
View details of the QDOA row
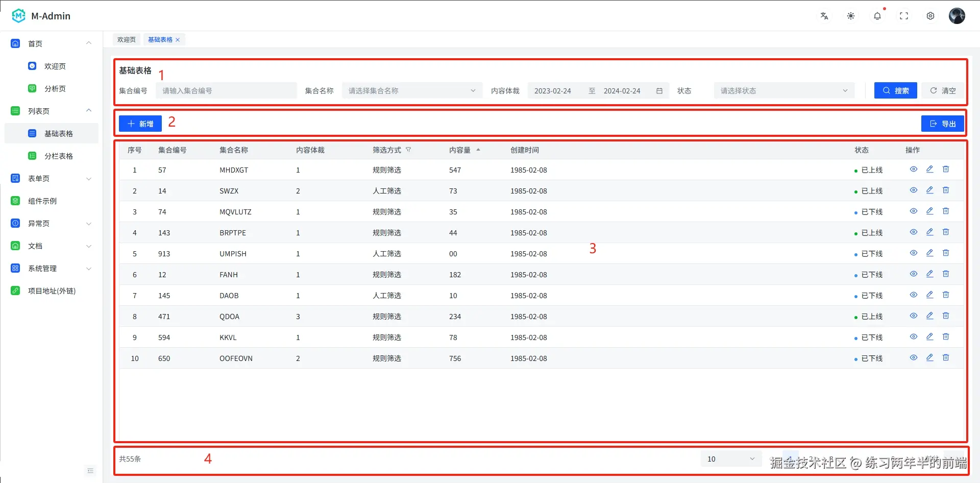point(914,316)
